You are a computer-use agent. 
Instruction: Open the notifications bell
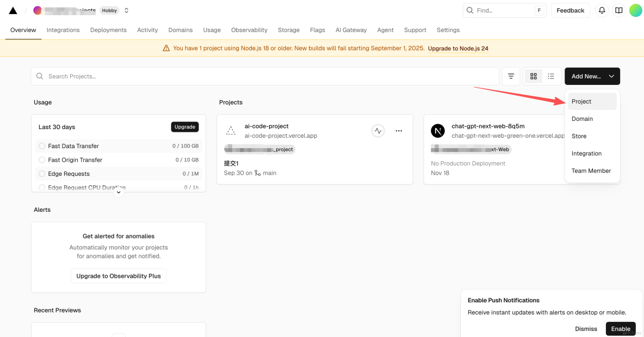tap(602, 10)
